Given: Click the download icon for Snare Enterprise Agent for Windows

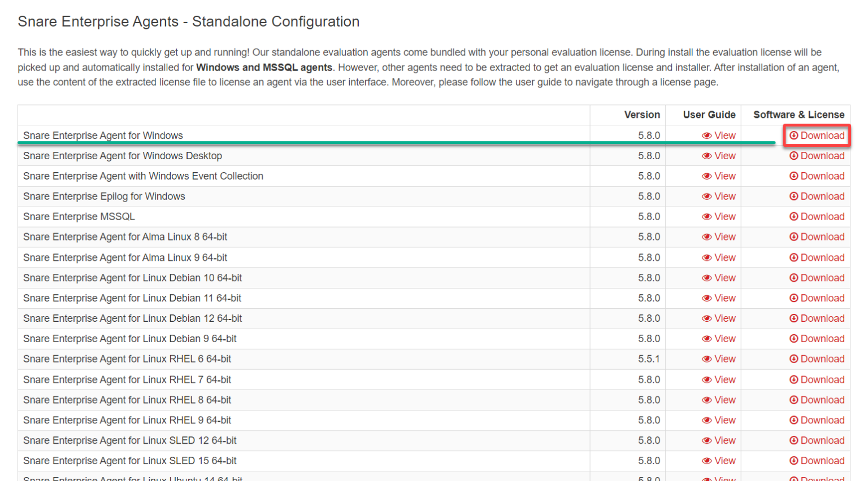Looking at the screenshot, I should (x=793, y=135).
